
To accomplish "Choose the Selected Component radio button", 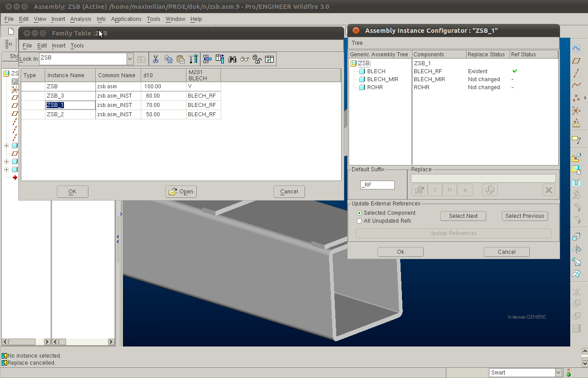I will coord(359,213).
